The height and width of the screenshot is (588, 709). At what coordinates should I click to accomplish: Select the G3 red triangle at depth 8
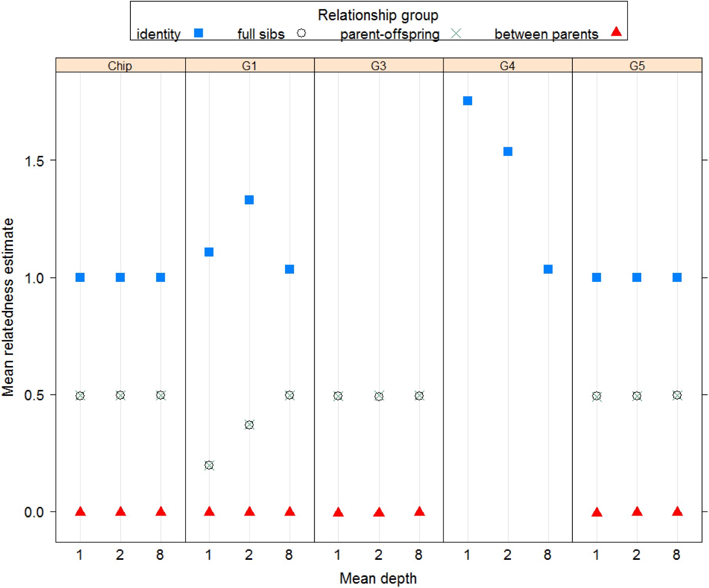click(x=419, y=511)
